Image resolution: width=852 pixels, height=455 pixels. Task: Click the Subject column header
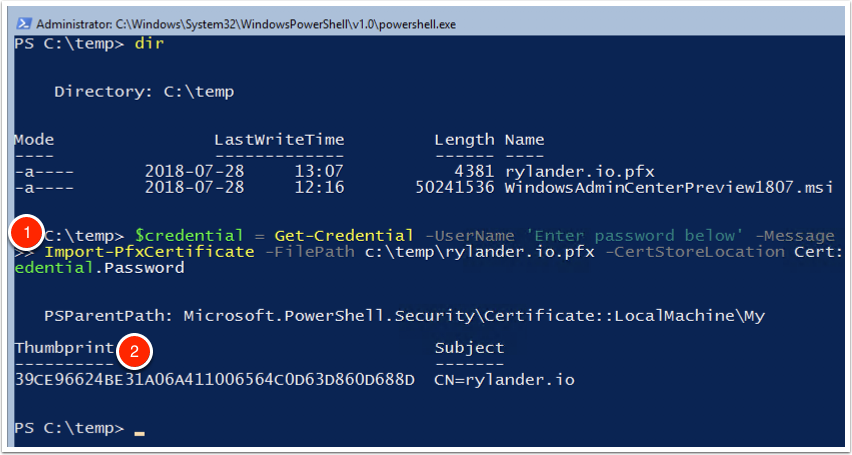(x=469, y=348)
